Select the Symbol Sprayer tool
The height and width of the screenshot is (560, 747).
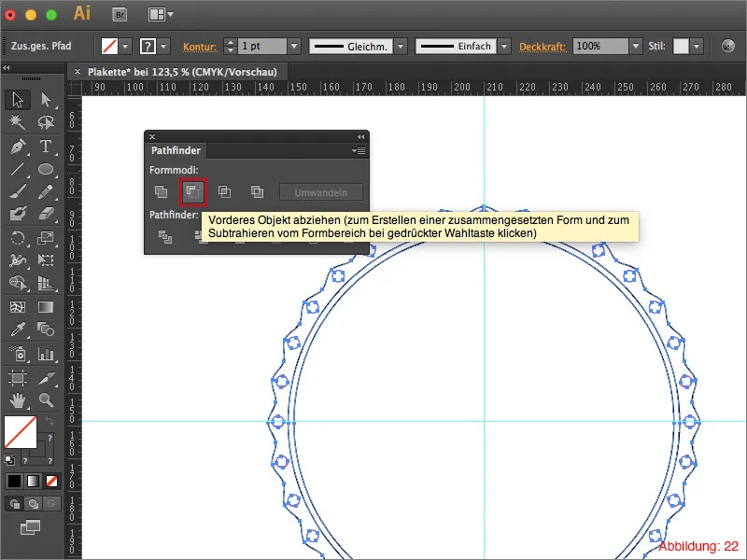[x=18, y=354]
